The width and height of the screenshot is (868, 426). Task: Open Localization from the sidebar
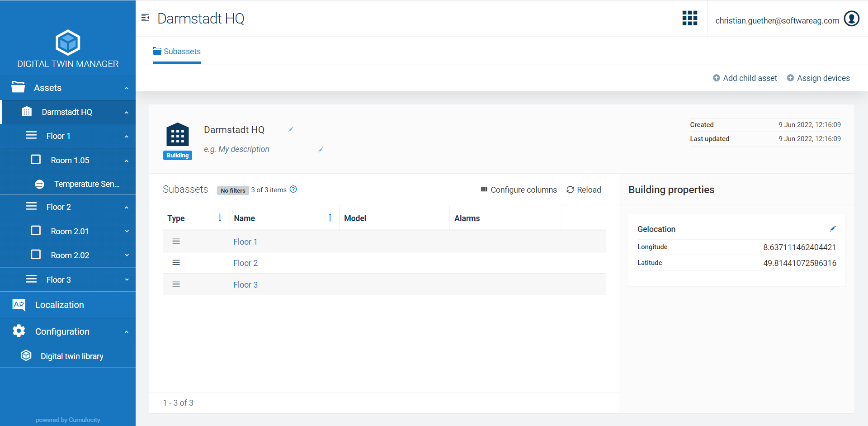click(59, 305)
